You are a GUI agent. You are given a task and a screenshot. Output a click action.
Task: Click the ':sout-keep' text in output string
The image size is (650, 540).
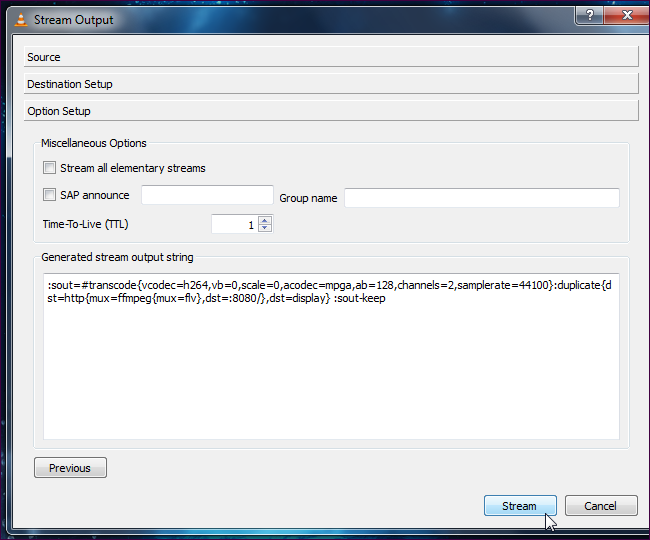(x=360, y=298)
